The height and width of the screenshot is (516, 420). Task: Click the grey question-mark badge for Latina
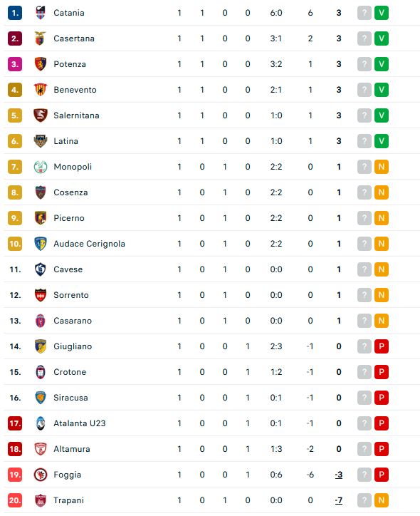click(x=364, y=141)
